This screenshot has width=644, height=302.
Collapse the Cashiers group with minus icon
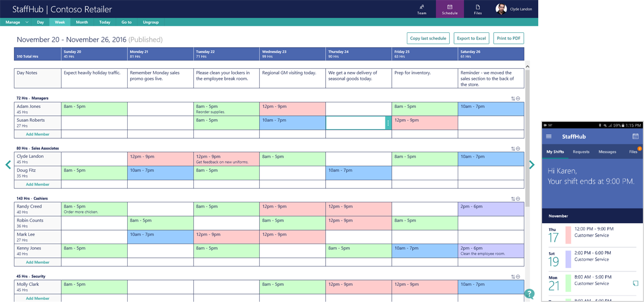(519, 198)
